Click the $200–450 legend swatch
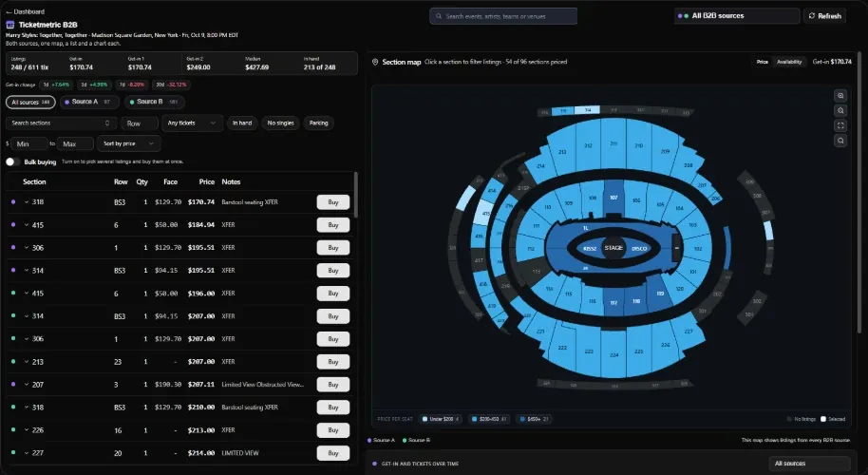 click(x=474, y=419)
